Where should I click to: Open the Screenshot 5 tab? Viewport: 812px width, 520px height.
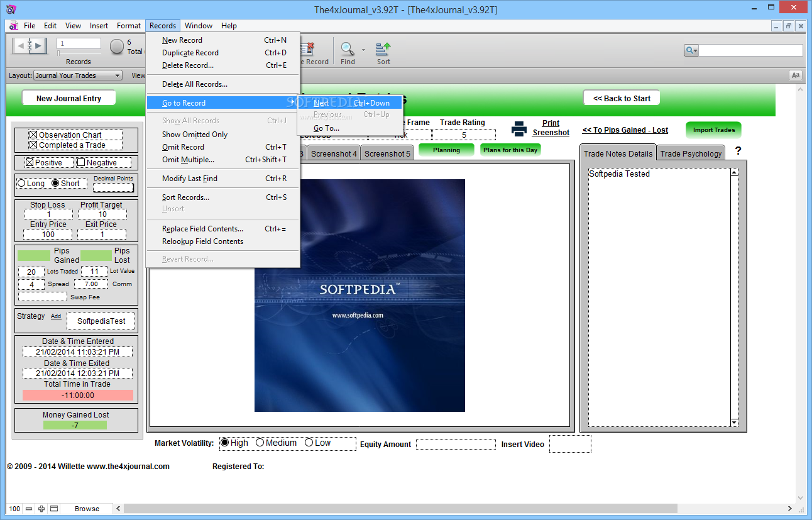point(387,153)
